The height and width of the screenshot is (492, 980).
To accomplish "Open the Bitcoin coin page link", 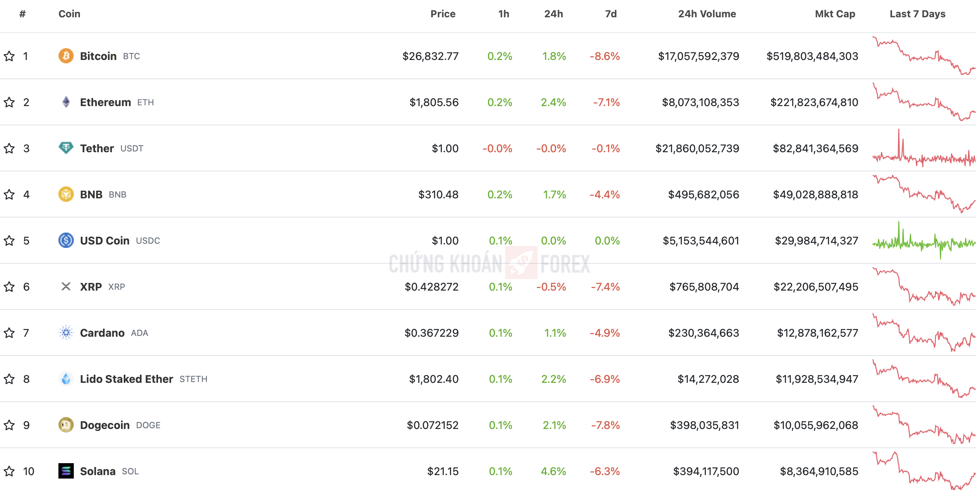I will 98,56.
